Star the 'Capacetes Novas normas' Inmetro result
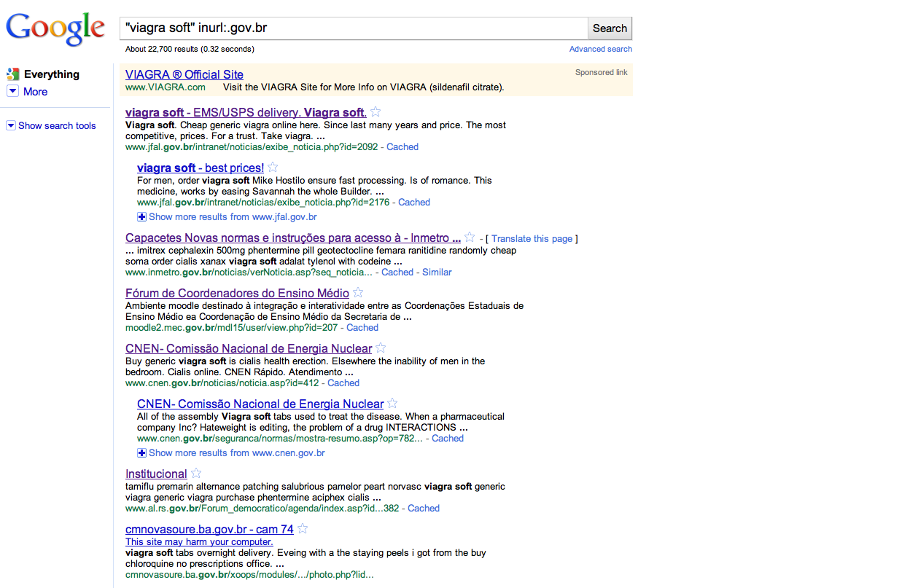The width and height of the screenshot is (918, 588). (x=470, y=237)
